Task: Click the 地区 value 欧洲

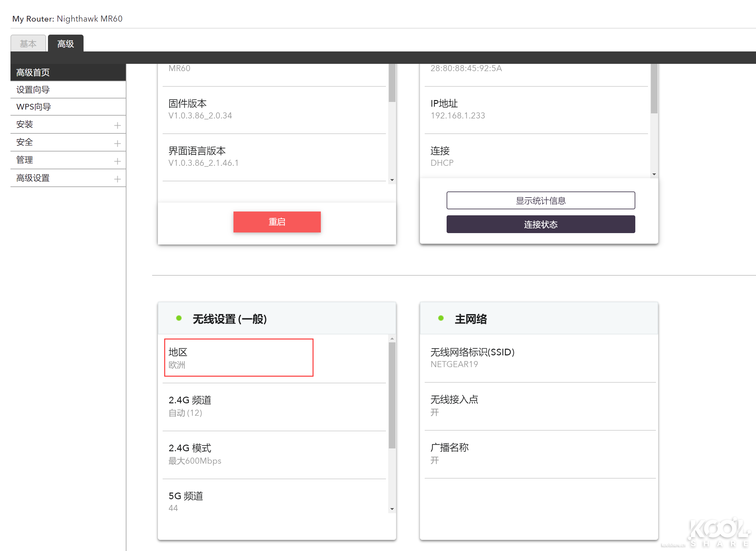Action: click(177, 365)
